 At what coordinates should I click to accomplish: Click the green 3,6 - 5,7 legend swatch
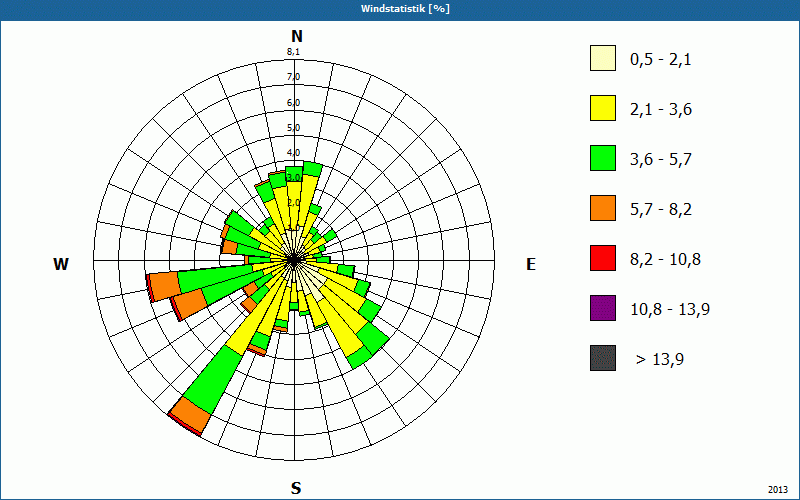(x=603, y=158)
